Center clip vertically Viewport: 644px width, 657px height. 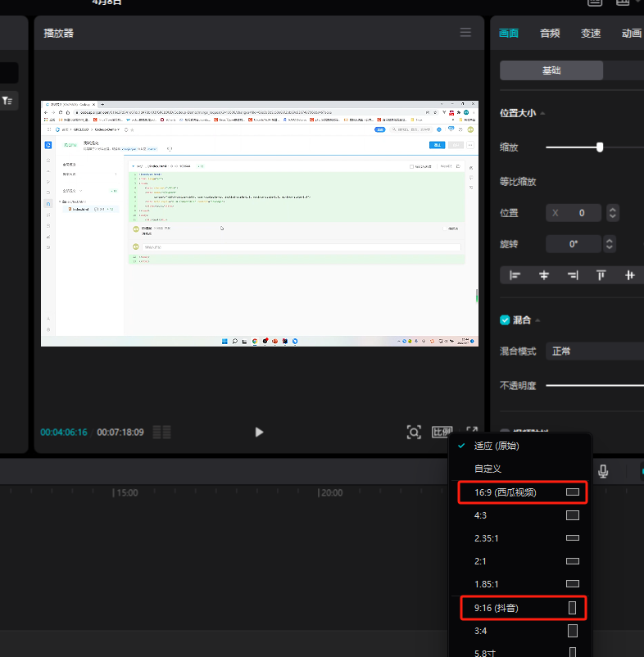coord(630,275)
